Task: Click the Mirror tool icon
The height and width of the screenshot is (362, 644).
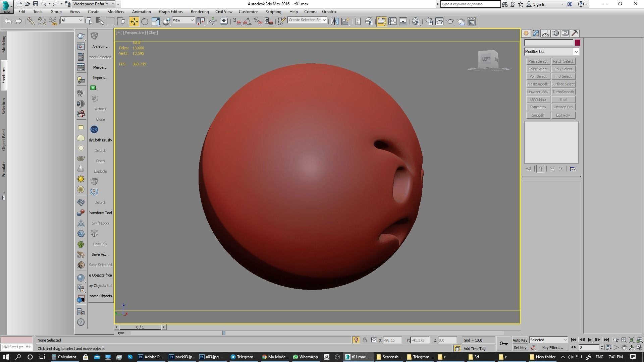Action: 334,21
